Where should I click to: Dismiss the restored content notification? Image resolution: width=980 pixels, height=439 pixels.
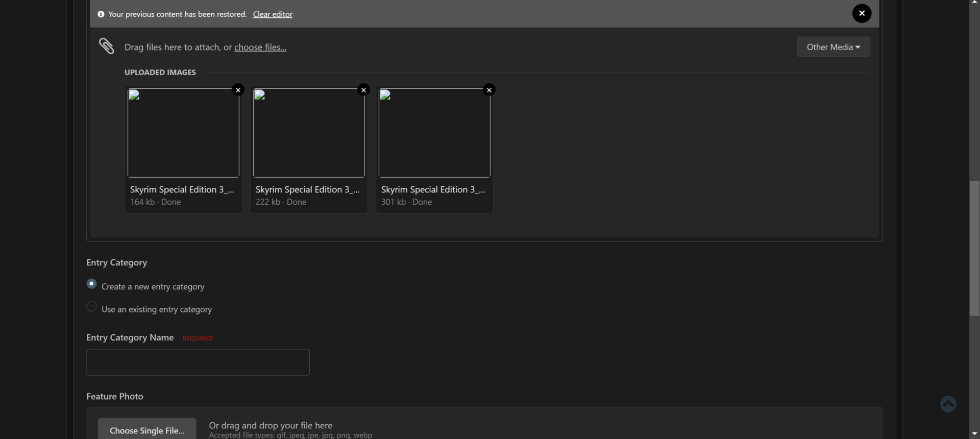862,13
